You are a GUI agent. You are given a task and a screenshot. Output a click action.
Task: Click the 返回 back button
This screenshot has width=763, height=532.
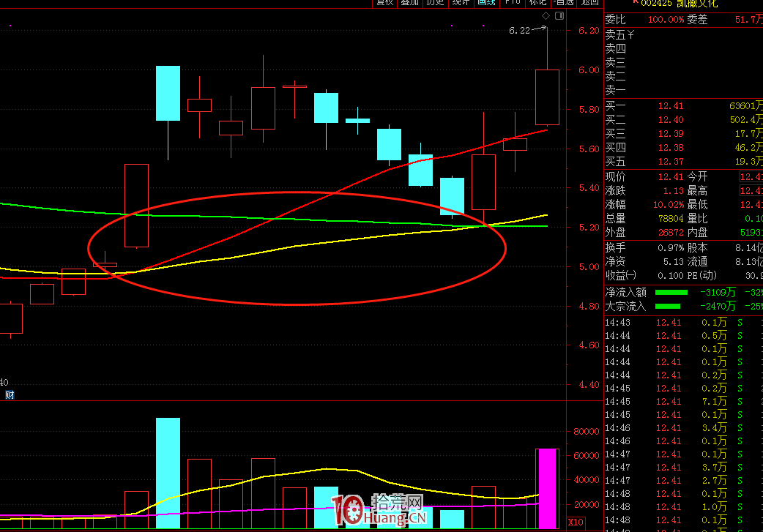pos(589,3)
